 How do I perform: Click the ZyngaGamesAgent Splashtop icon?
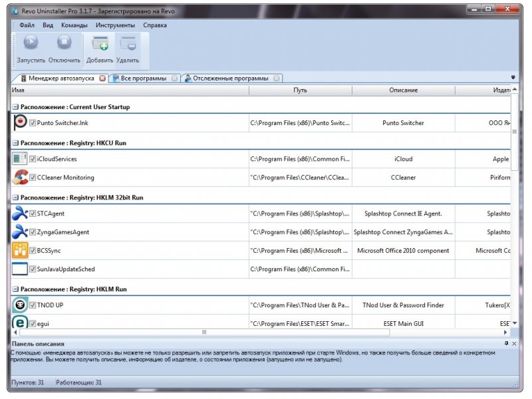[20, 232]
